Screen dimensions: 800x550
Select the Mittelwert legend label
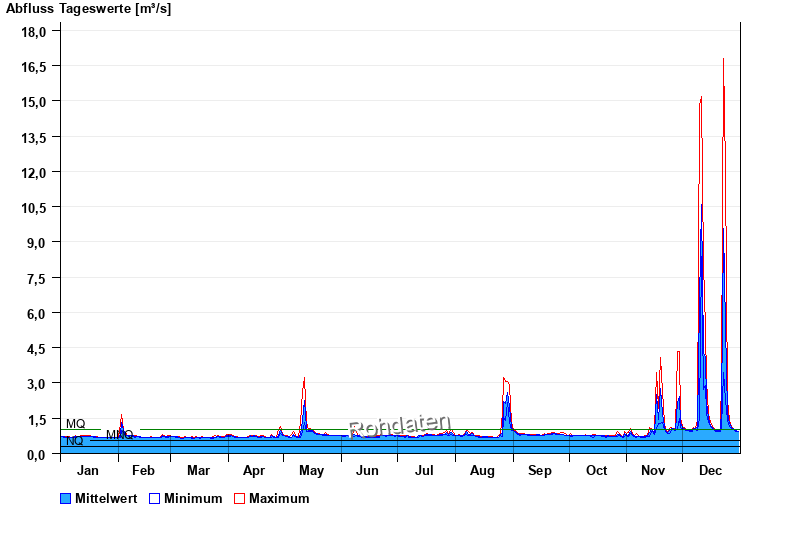[107, 498]
